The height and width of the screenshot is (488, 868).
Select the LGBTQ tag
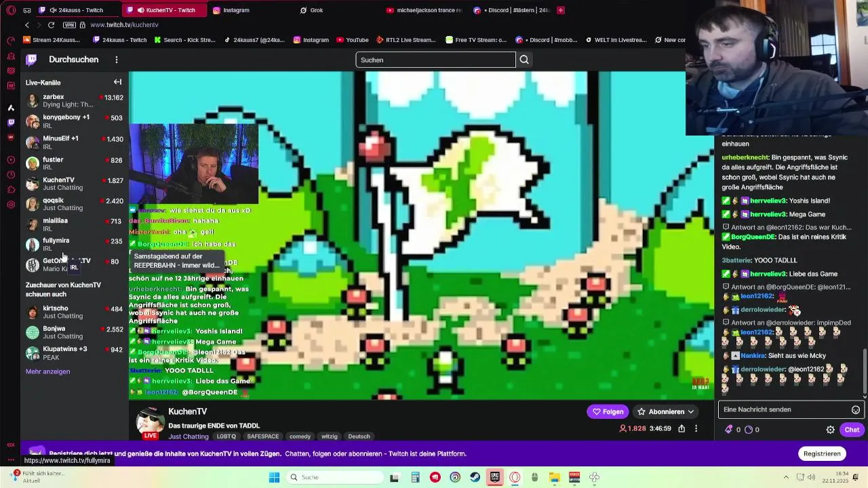click(226, 436)
